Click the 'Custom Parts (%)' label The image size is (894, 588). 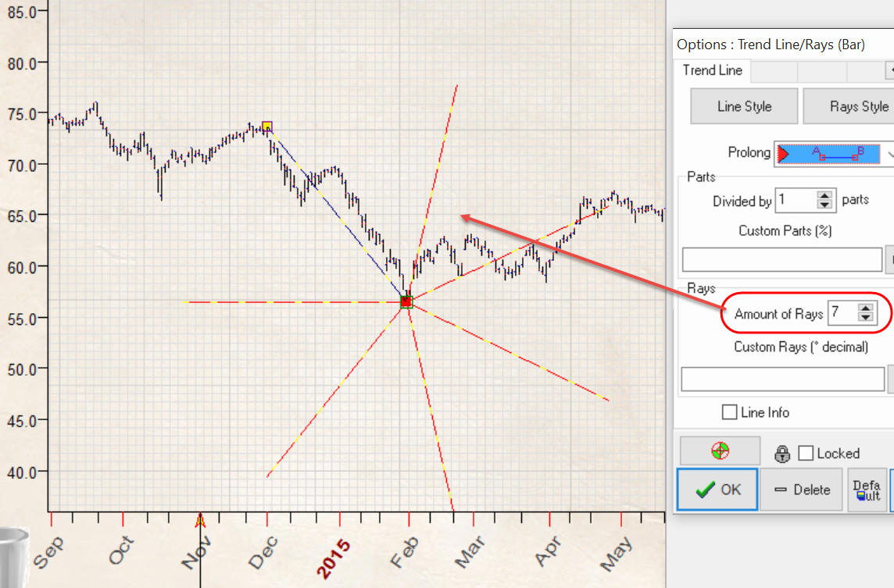(x=785, y=231)
